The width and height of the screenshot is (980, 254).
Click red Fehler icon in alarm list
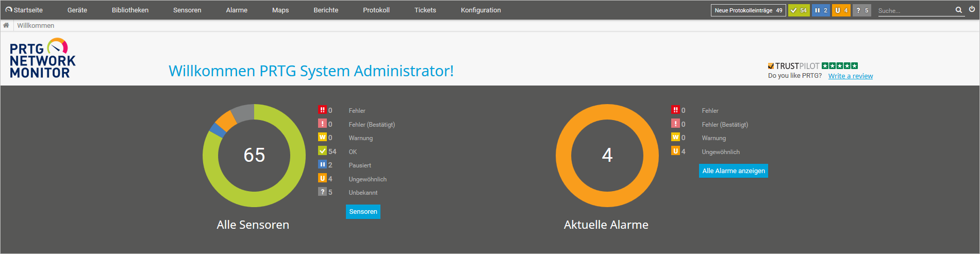(x=675, y=110)
